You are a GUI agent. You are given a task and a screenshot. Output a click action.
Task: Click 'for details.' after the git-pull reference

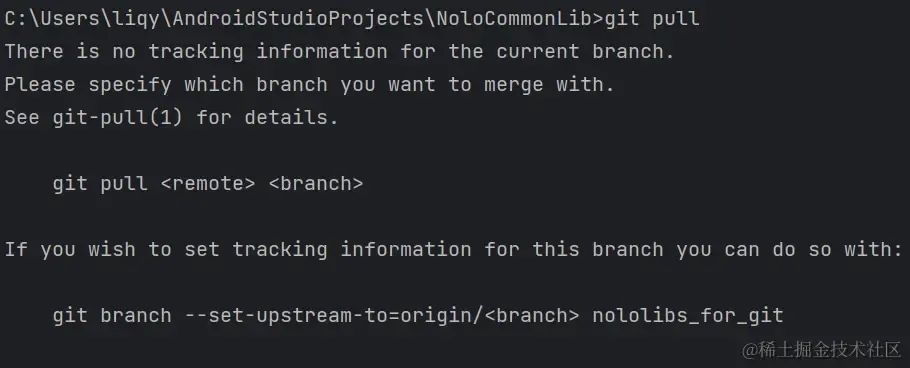(267, 118)
